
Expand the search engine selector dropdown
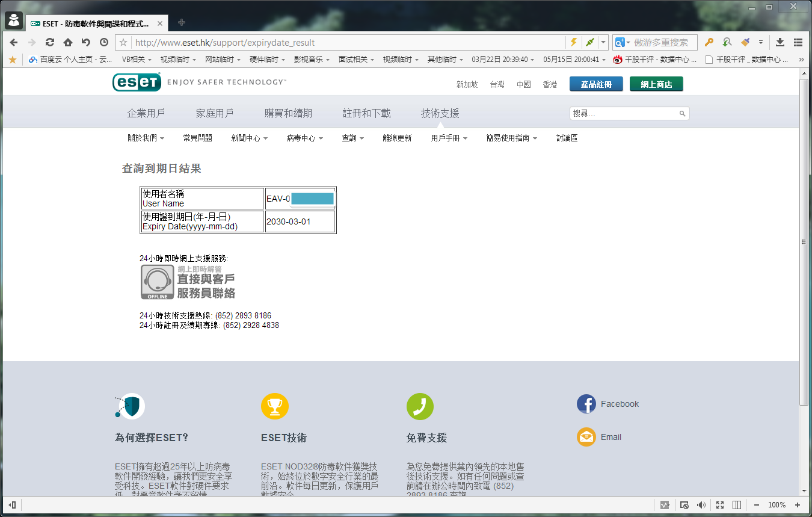point(628,42)
